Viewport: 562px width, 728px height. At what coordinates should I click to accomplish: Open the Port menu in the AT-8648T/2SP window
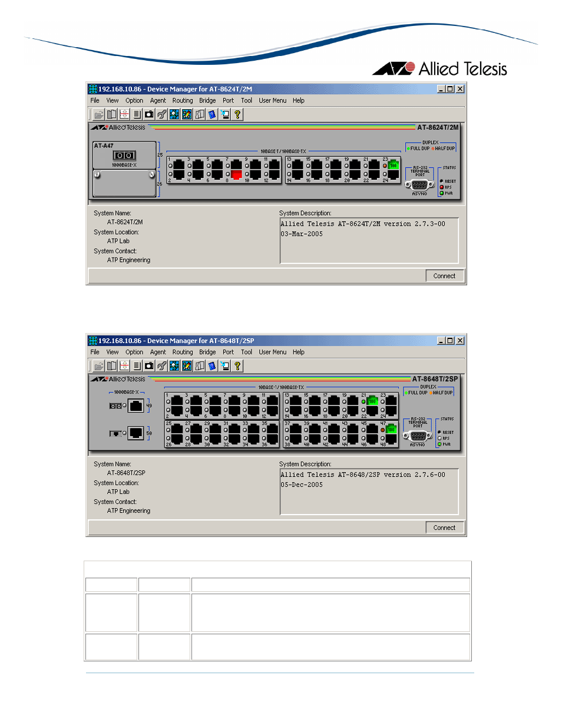click(228, 353)
